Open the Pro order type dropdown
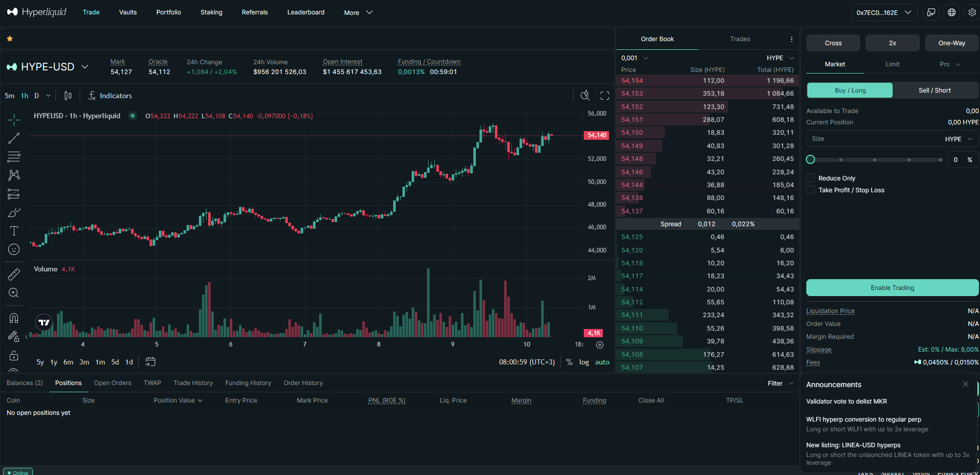980x475 pixels. tap(950, 64)
